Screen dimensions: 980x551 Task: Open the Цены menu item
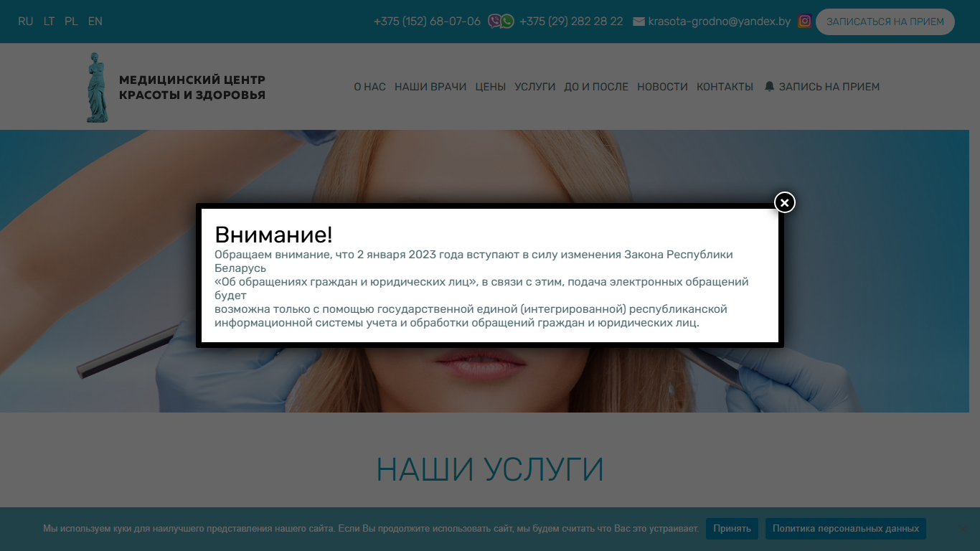pyautogui.click(x=491, y=87)
